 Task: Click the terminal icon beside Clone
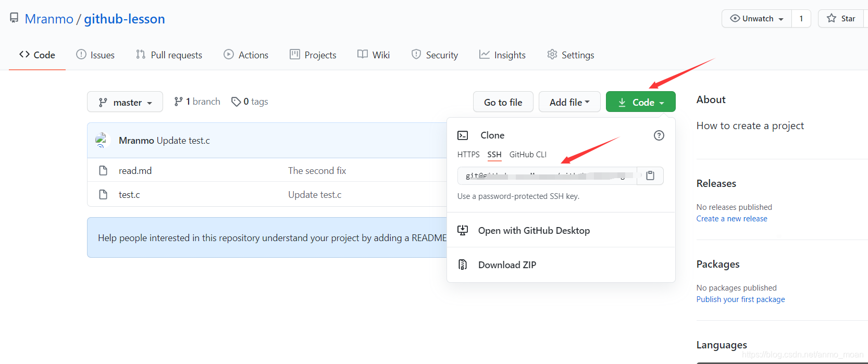point(463,135)
